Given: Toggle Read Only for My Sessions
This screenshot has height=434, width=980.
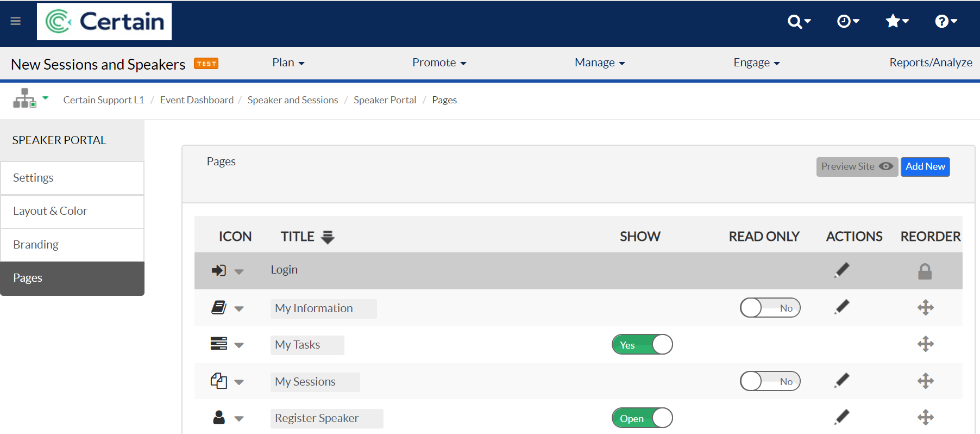Looking at the screenshot, I should pos(770,381).
